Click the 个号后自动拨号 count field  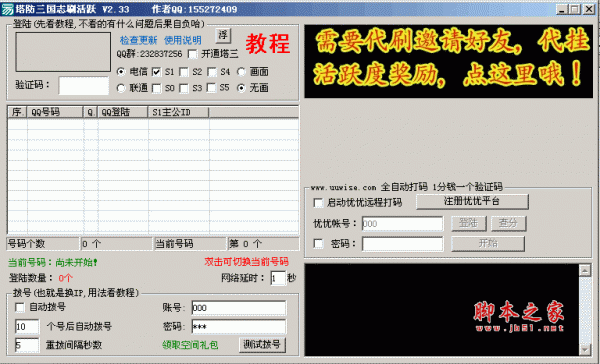[x=27, y=326]
